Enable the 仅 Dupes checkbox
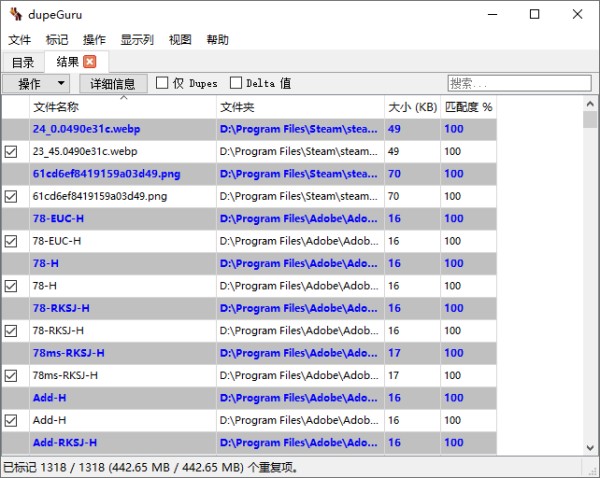This screenshot has height=478, width=600. point(162,83)
